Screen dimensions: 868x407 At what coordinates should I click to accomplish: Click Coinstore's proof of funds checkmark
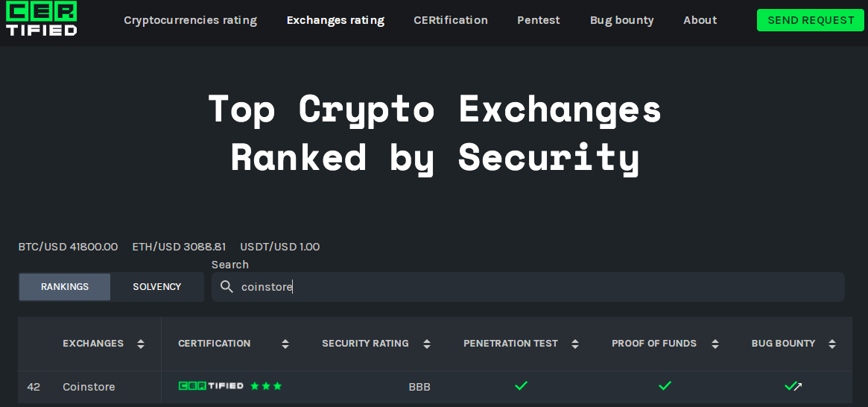click(665, 386)
